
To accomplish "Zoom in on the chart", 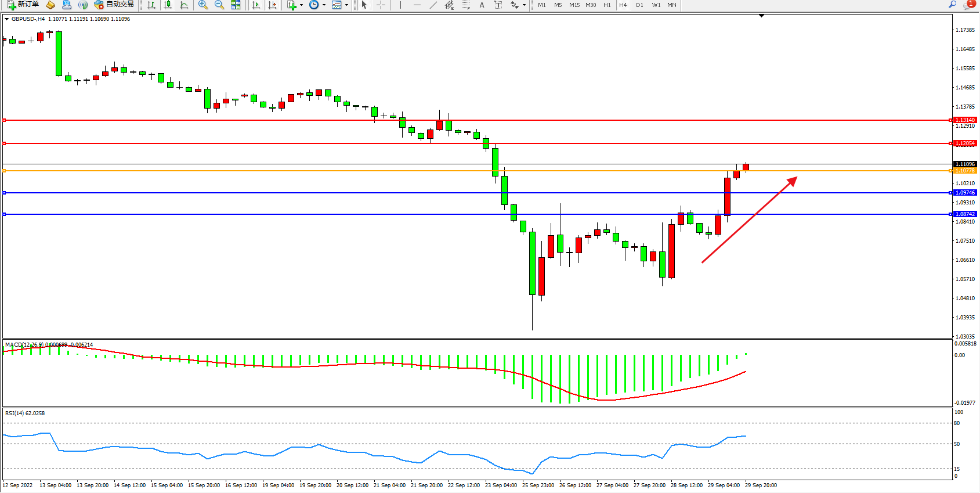I will 203,5.
